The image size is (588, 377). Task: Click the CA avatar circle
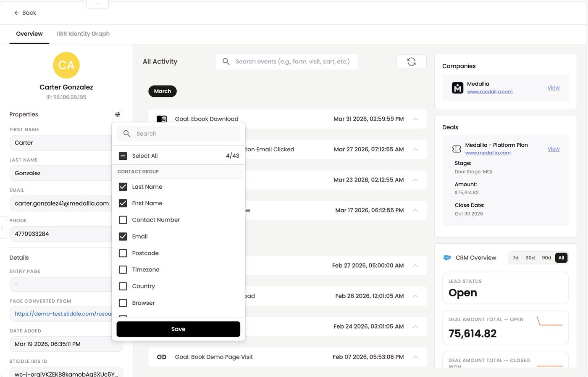(66, 65)
